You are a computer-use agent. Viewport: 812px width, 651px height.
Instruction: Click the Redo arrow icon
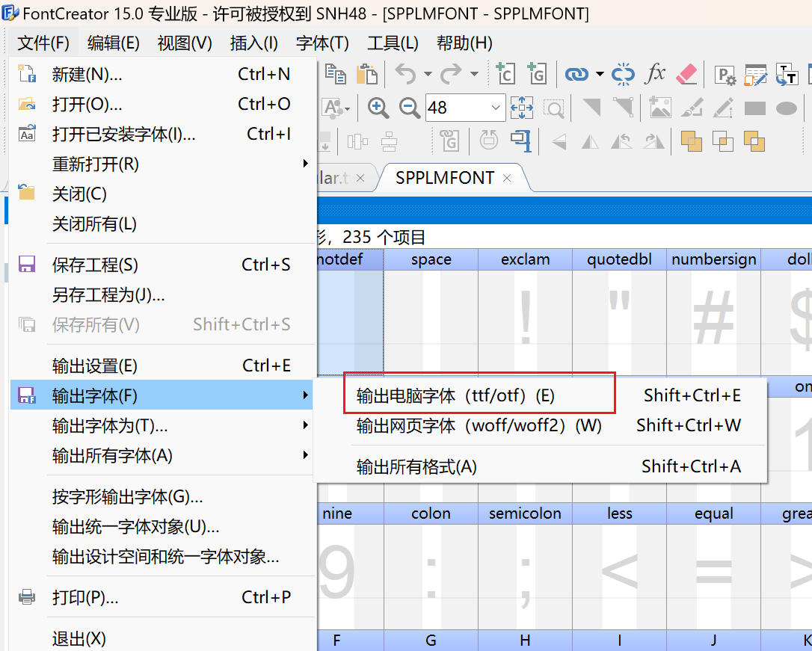click(x=451, y=75)
